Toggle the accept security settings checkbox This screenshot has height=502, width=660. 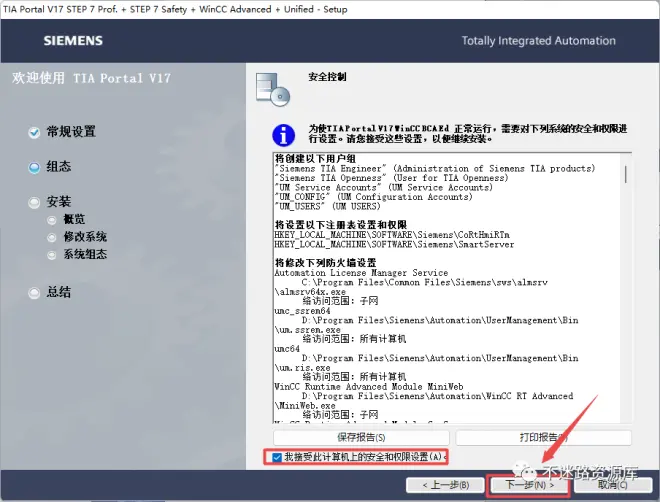277,457
